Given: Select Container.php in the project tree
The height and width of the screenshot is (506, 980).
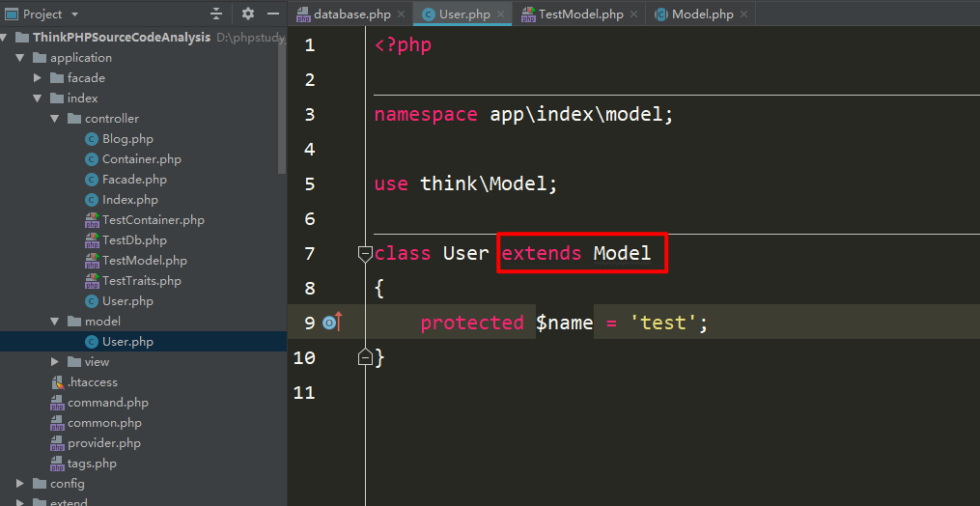Looking at the screenshot, I should click(x=142, y=159).
